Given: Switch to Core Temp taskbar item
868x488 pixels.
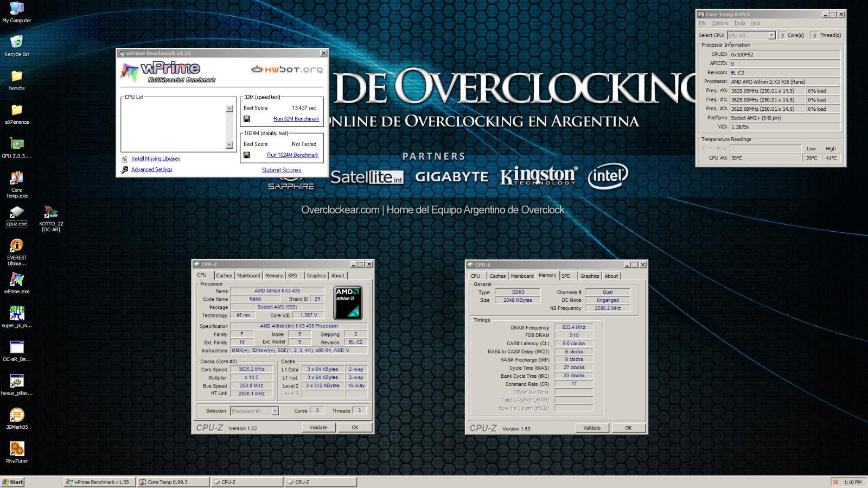Looking at the screenshot, I should click(173, 482).
